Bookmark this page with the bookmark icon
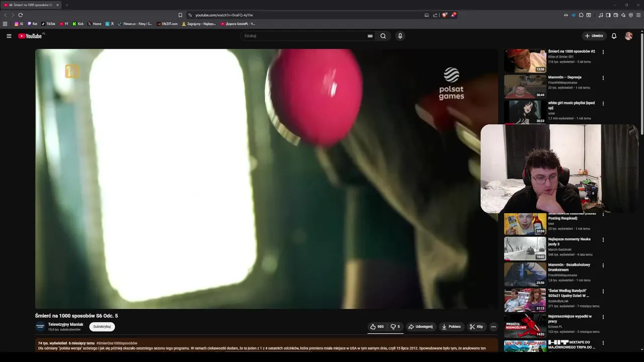Viewport: 644px width, 362px height. click(180, 15)
